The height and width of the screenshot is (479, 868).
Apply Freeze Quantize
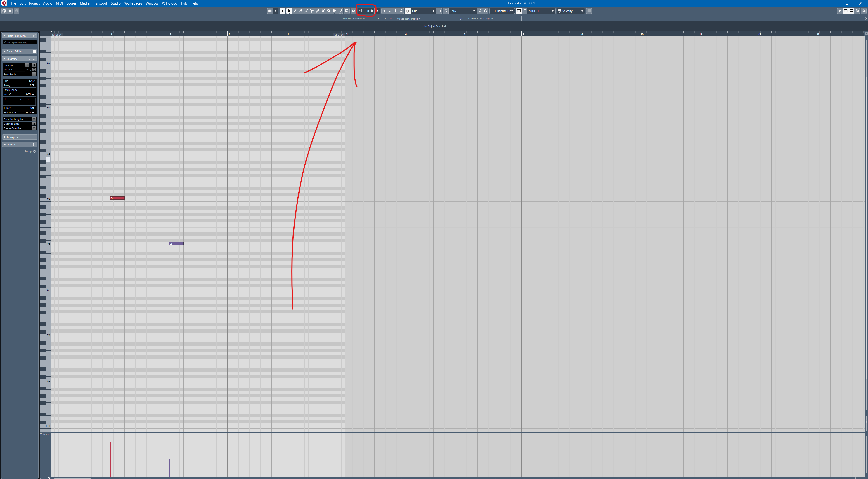34,128
